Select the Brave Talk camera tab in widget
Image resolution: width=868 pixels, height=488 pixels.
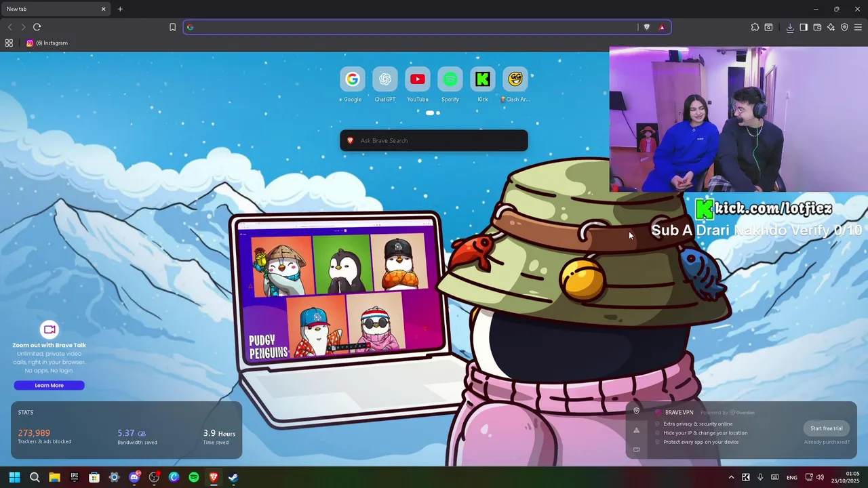[636, 449]
